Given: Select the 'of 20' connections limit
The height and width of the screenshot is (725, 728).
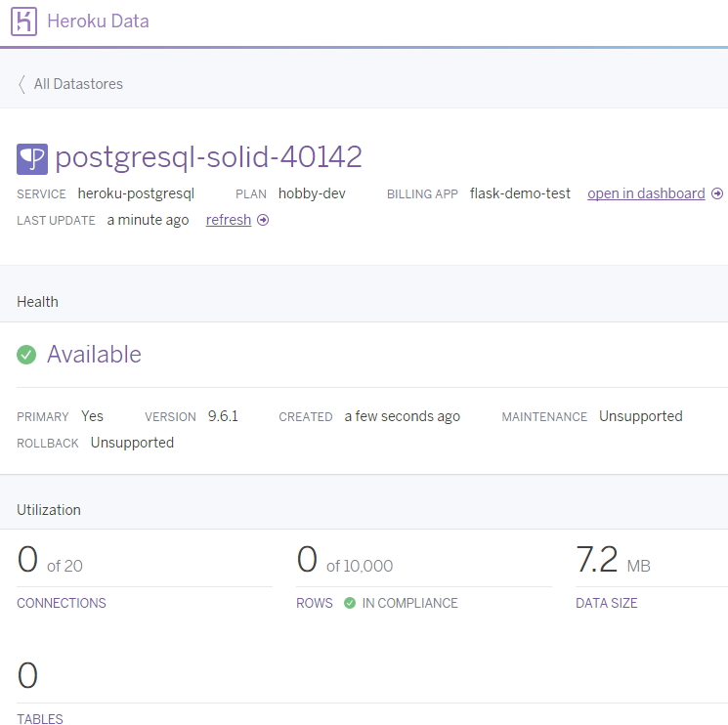Looking at the screenshot, I should point(64,567).
